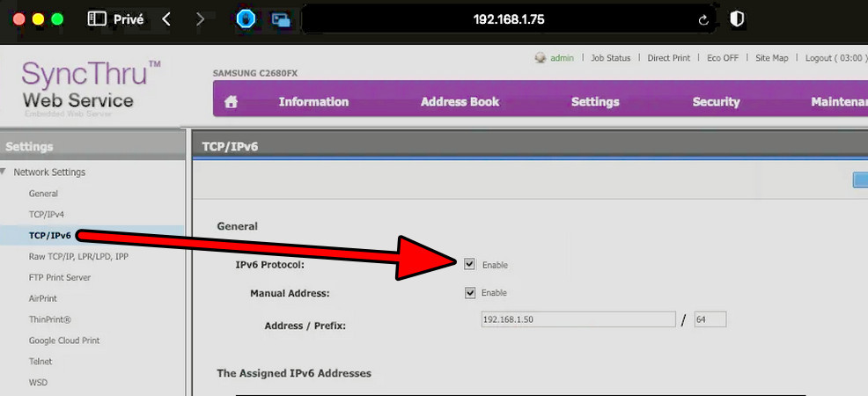Open the Direct Print link
The height and width of the screenshot is (396, 868).
tap(669, 57)
